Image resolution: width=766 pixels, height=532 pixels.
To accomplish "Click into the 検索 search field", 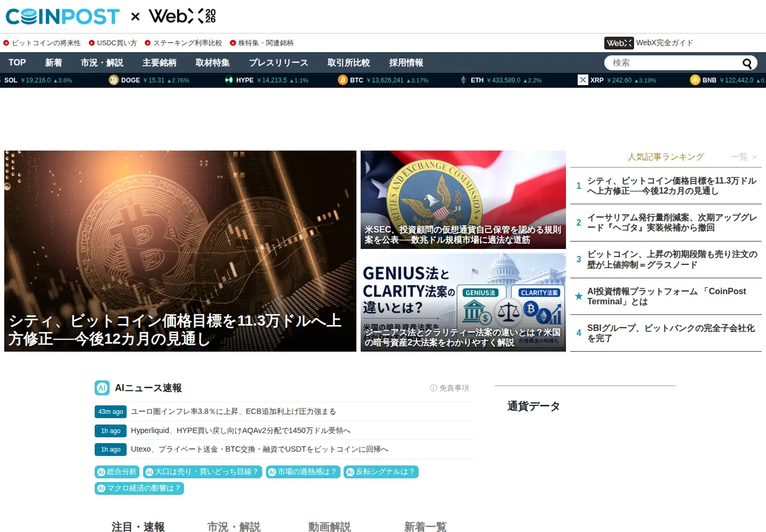I will pos(673,63).
